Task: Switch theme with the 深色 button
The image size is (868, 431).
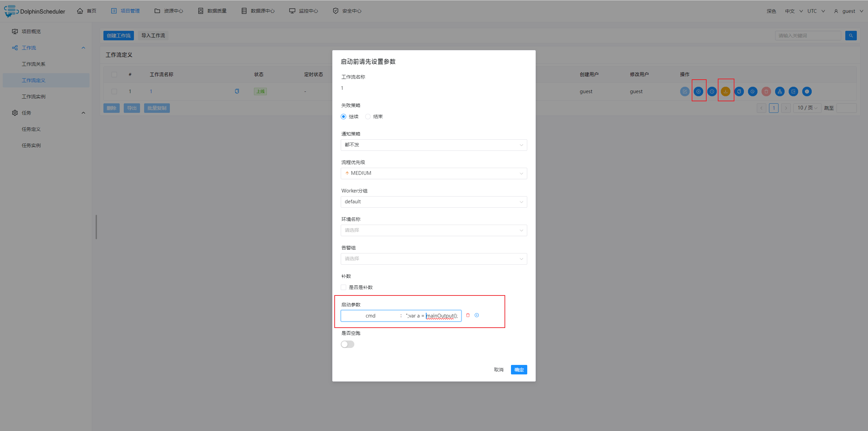Action: (771, 11)
